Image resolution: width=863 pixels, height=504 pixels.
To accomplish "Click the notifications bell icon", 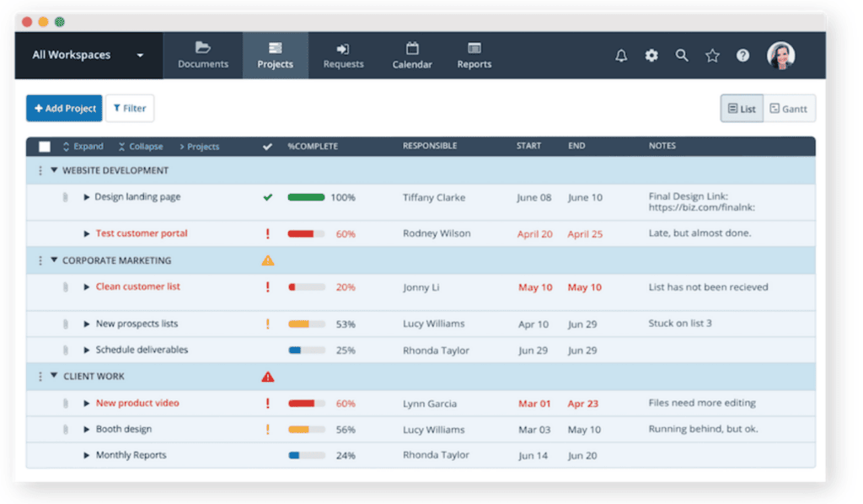I will (621, 56).
